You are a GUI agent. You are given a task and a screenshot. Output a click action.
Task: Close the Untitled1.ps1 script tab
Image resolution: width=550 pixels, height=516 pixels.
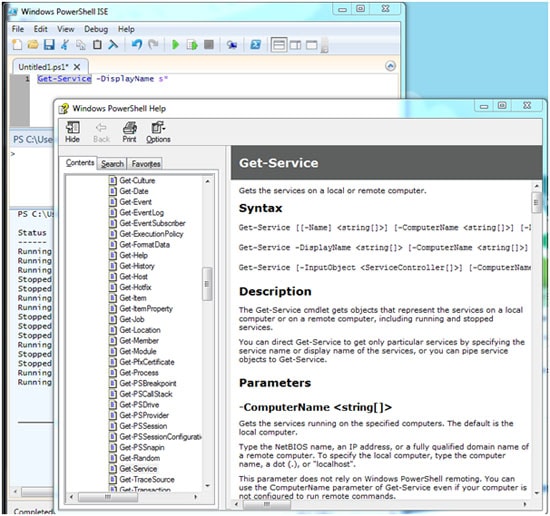(x=77, y=67)
